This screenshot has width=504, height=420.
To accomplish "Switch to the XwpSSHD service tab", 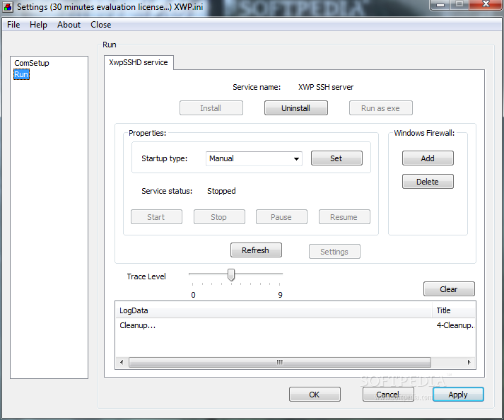I will 139,62.
